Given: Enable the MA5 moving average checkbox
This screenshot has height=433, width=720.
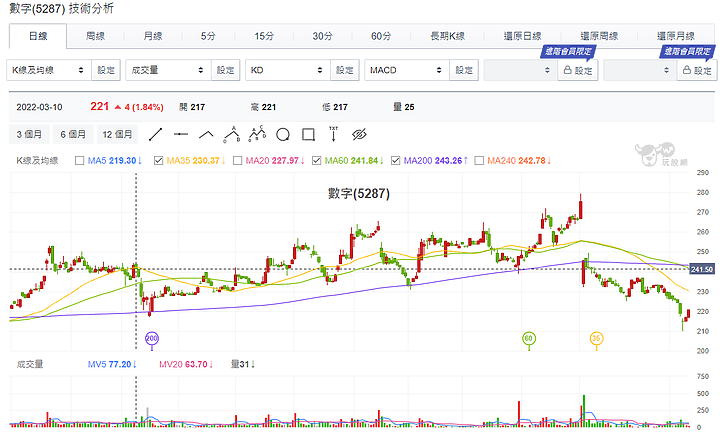Looking at the screenshot, I should 79,161.
